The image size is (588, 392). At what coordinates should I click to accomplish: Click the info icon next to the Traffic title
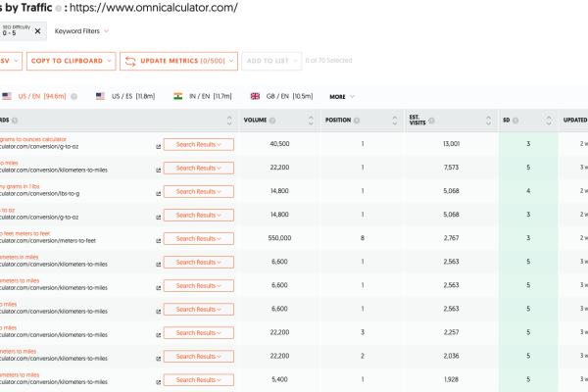pyautogui.click(x=58, y=8)
